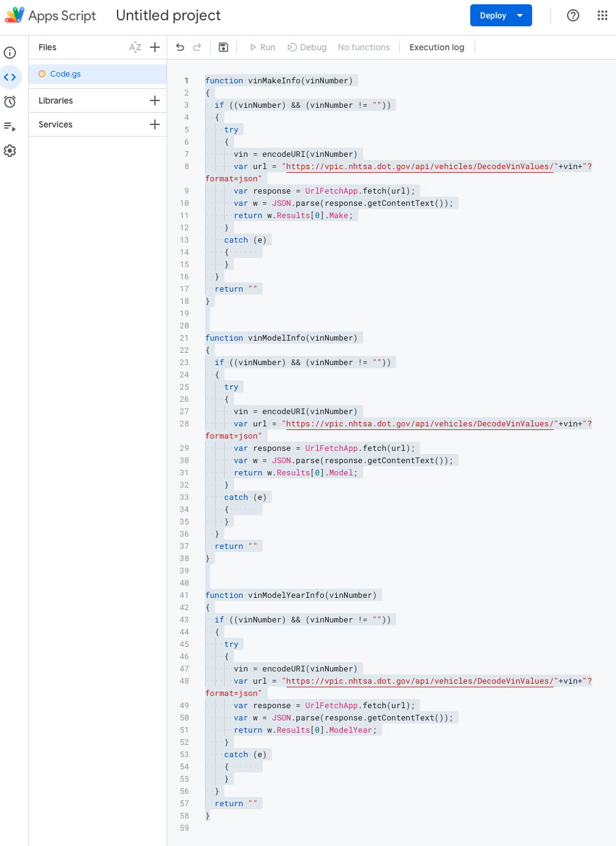Sort files alphabetically

(x=135, y=47)
